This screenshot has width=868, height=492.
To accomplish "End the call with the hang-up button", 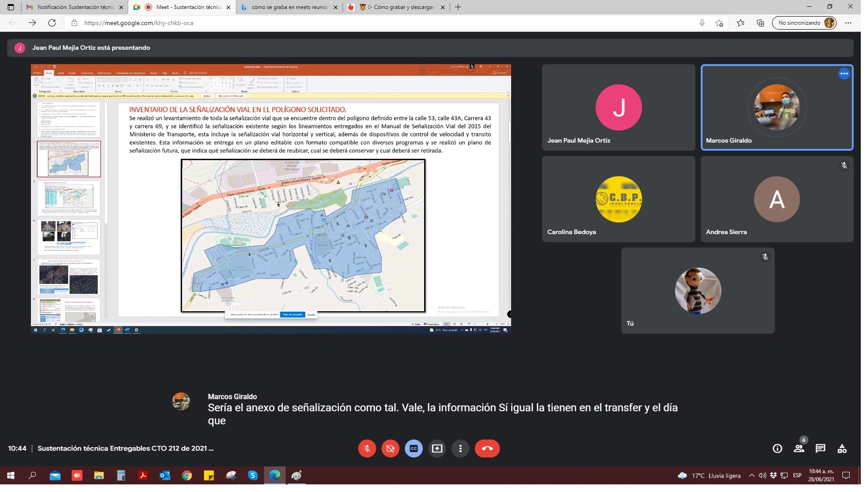I will (486, 448).
